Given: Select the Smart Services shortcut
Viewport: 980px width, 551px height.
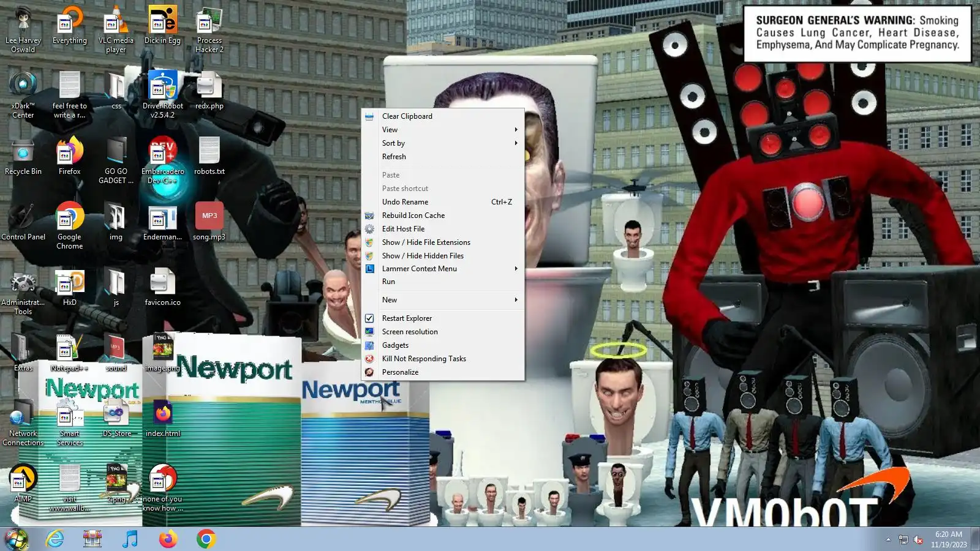Looking at the screenshot, I should click(70, 421).
